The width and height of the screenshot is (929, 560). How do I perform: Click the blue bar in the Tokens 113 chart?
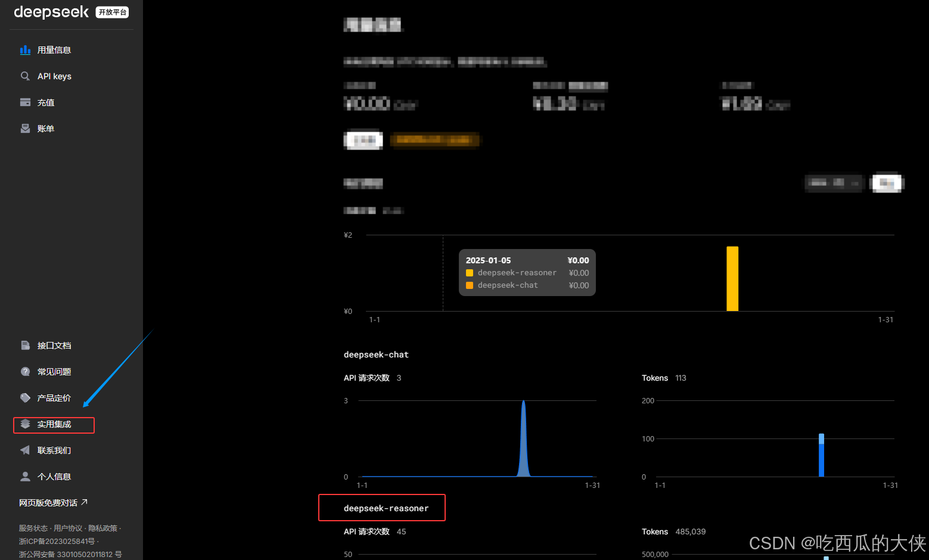821,455
